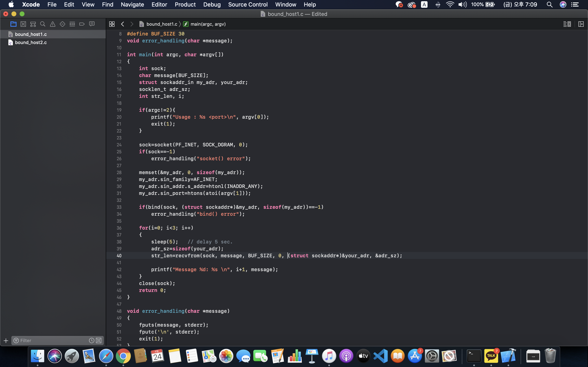Toggle source-control status filter icon
The width and height of the screenshot is (588, 367).
click(x=99, y=340)
